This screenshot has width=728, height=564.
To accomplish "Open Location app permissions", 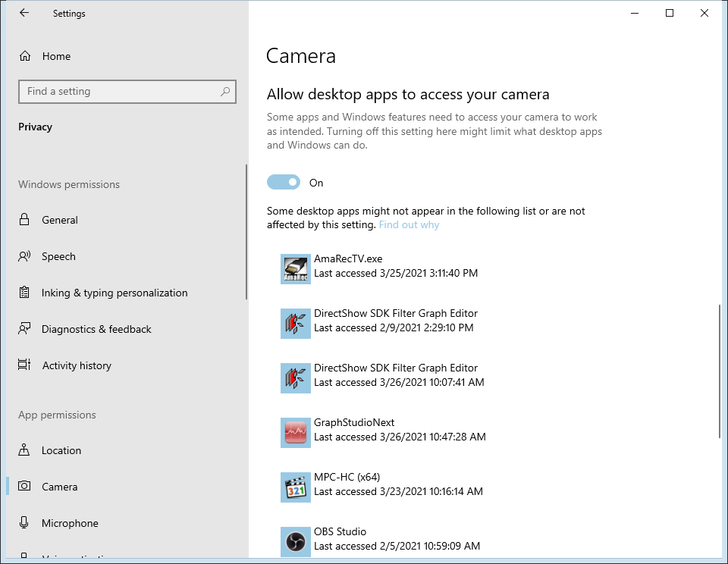I will (x=61, y=450).
